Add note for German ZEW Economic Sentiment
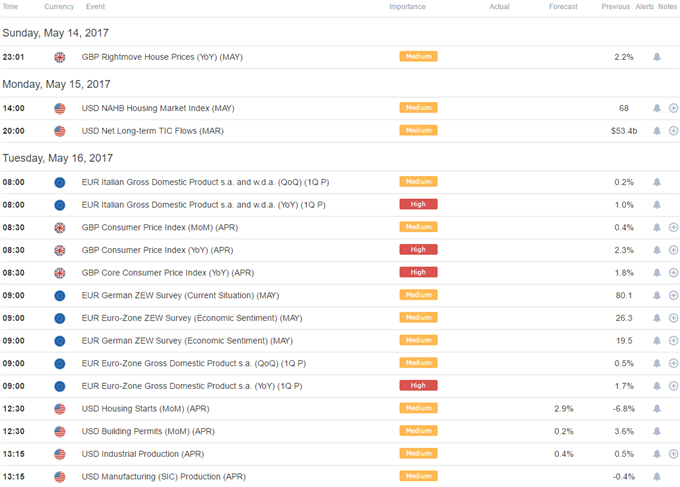Image resolution: width=680 pixels, height=487 pixels. (x=673, y=340)
